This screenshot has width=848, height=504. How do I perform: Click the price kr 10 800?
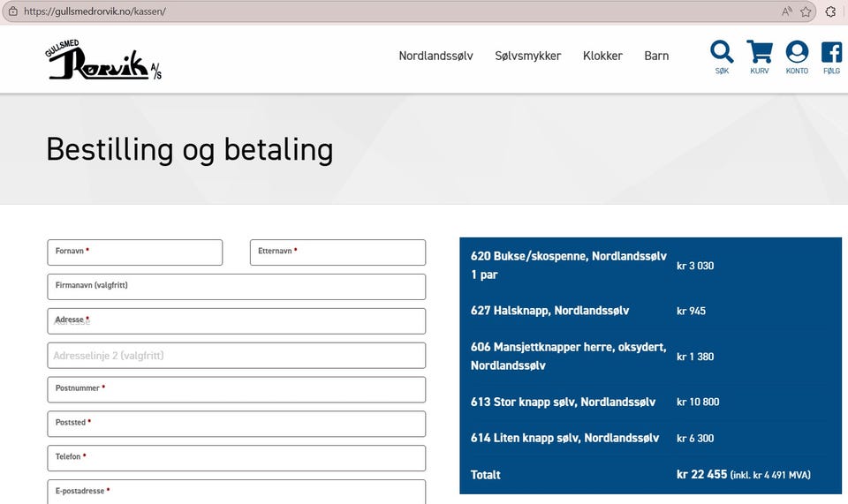pos(698,402)
